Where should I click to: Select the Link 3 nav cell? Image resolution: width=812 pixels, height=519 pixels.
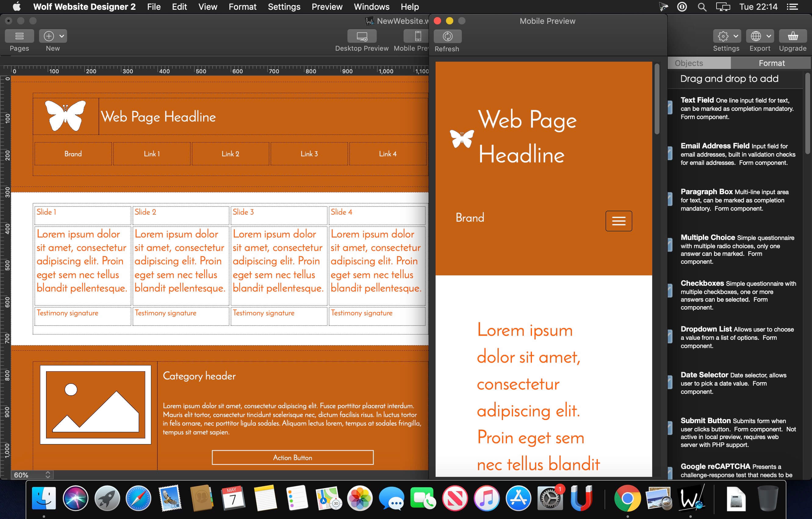point(309,154)
